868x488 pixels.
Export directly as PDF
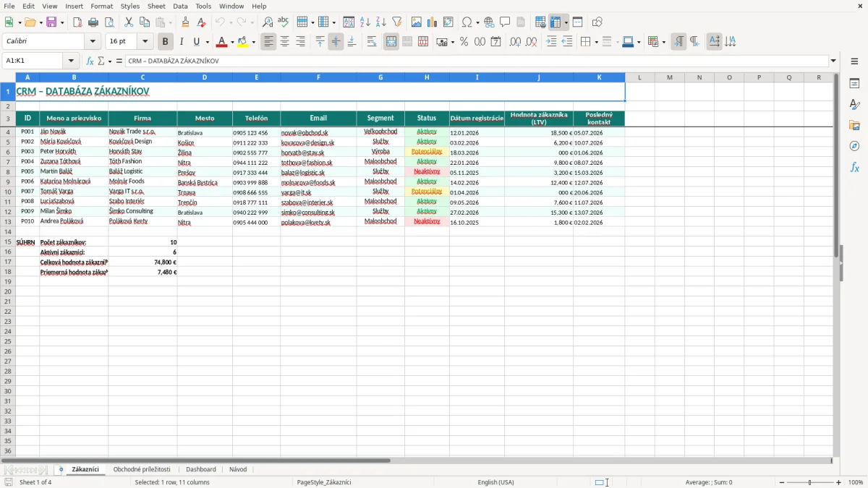(x=77, y=22)
